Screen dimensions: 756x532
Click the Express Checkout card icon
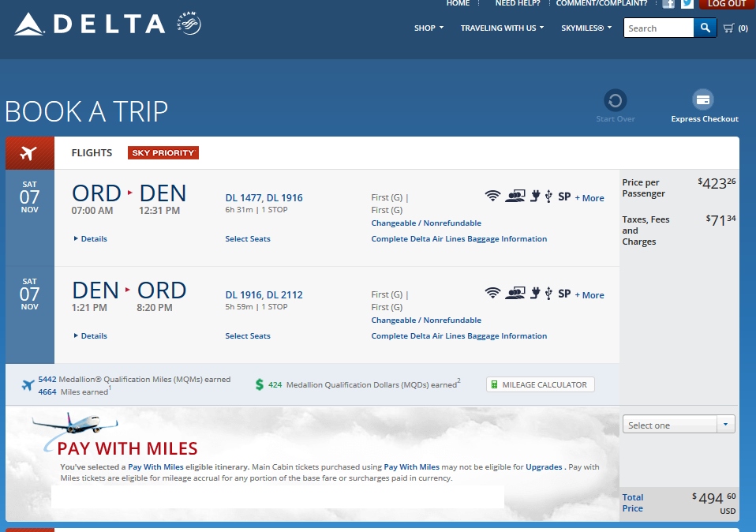[x=703, y=100]
